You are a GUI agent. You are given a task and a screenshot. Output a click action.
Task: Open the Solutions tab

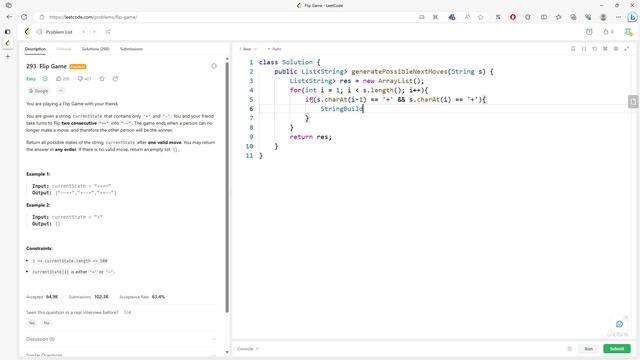[96, 49]
